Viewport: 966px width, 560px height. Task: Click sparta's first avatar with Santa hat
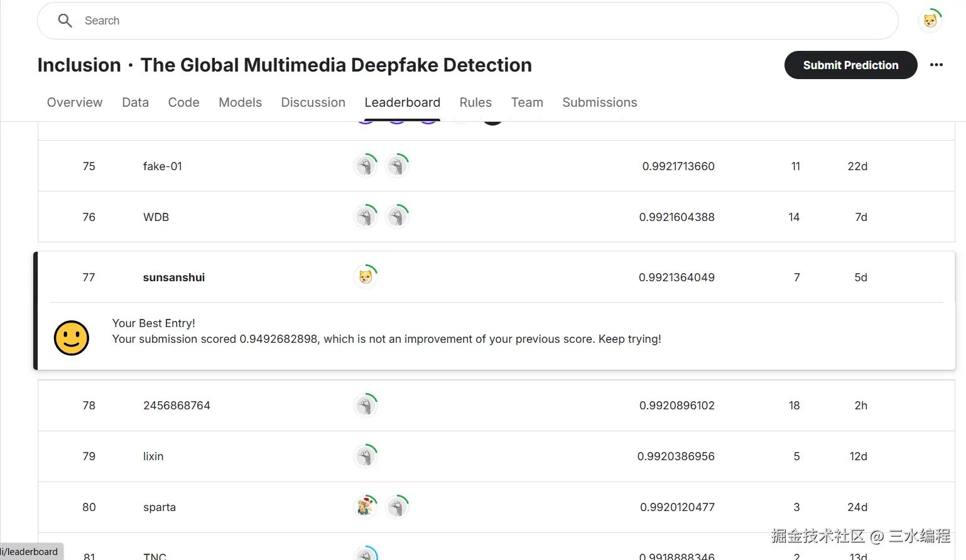pyautogui.click(x=366, y=507)
